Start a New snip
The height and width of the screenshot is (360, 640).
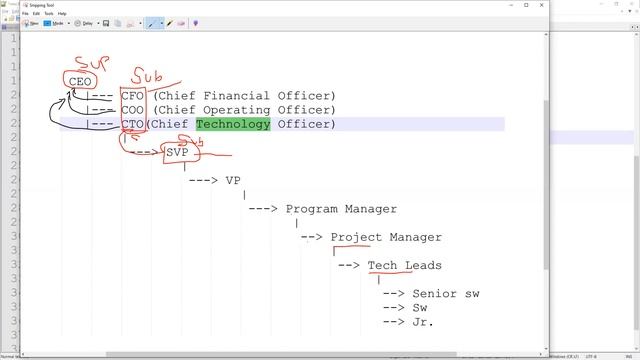pyautogui.click(x=31, y=24)
